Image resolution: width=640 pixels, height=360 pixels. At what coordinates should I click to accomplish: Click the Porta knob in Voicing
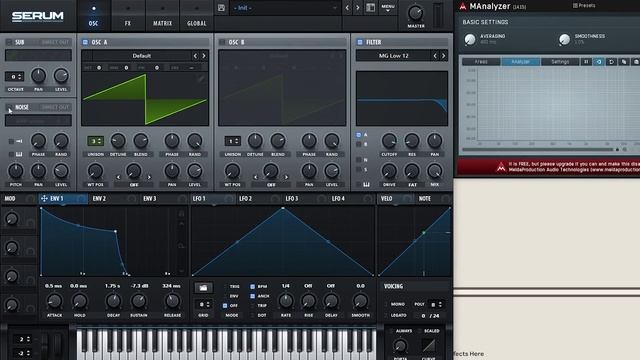pyautogui.click(x=400, y=346)
